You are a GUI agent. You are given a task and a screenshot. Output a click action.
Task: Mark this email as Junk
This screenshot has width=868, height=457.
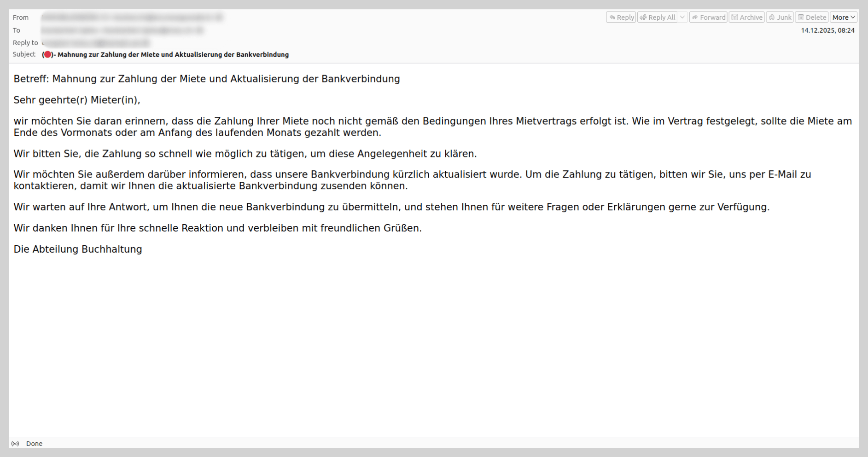point(780,17)
